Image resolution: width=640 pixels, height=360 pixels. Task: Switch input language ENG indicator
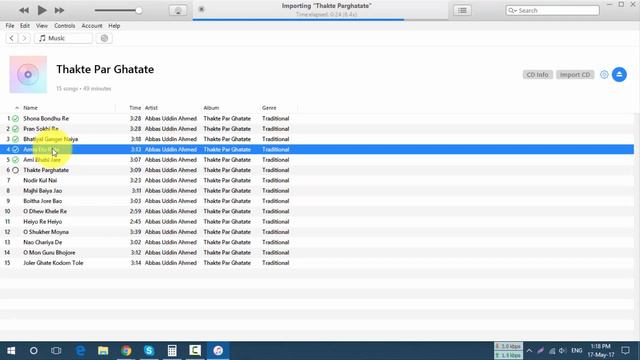click(576, 351)
